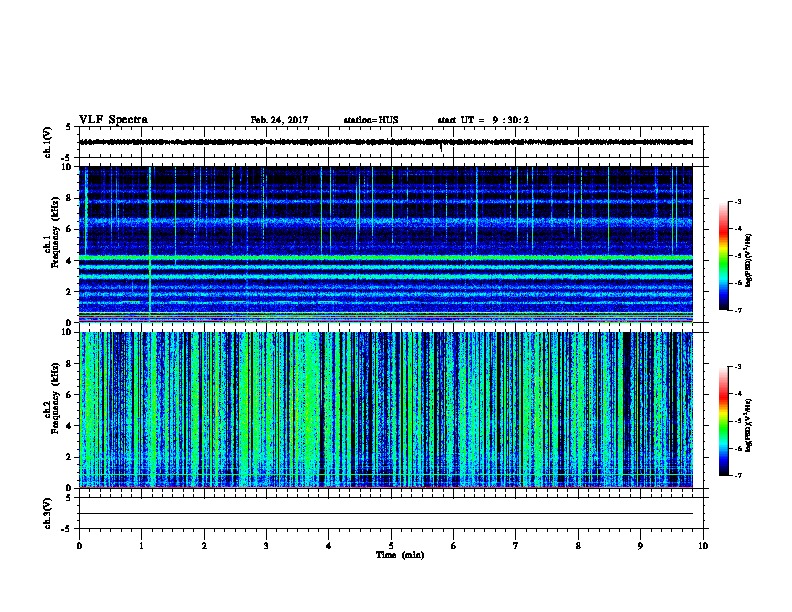
Task: Click the "VLF Spectra" plot title
Action: 113,120
